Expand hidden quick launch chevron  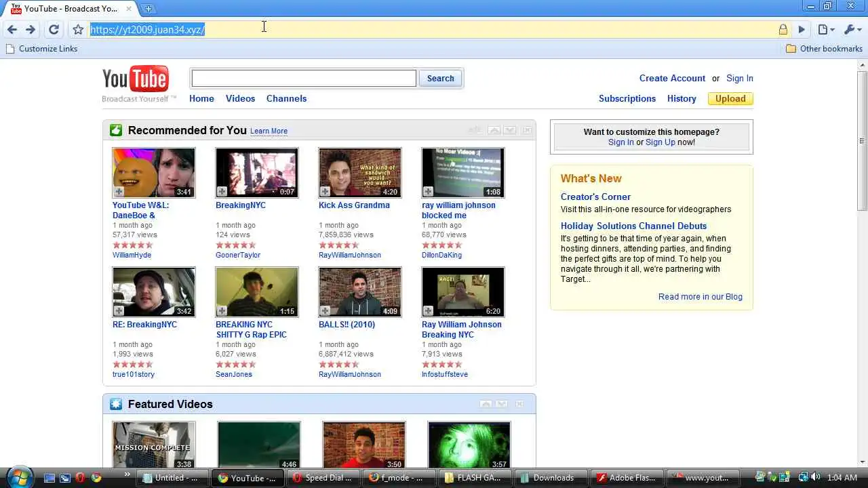coord(127,475)
